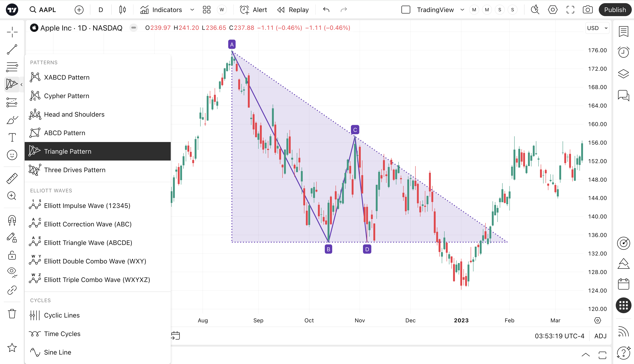Expand the TradingView layout dropdown
This screenshot has height=364, width=634.
tap(462, 10)
